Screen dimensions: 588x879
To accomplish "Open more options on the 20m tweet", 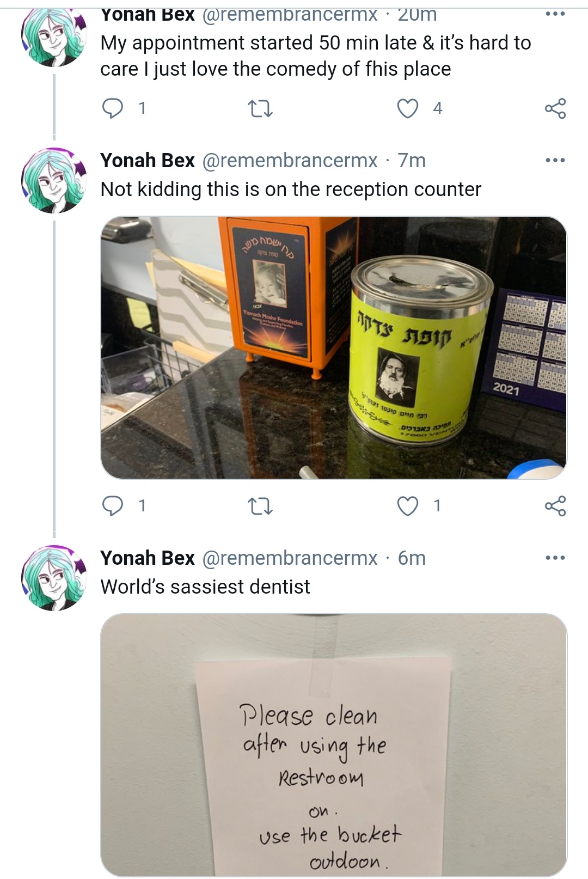I will [x=555, y=14].
